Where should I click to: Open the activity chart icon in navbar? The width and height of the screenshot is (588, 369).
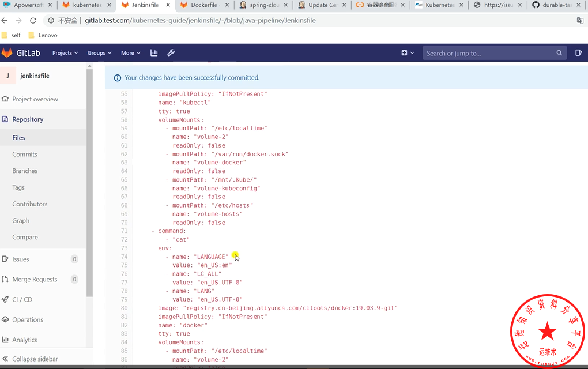point(154,53)
